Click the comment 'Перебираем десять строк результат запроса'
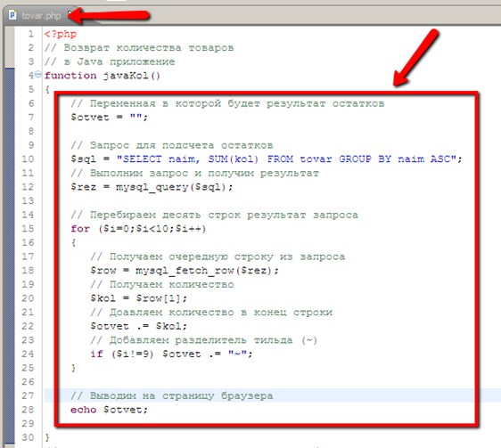Viewport: 501px width, 448px height. [x=214, y=215]
